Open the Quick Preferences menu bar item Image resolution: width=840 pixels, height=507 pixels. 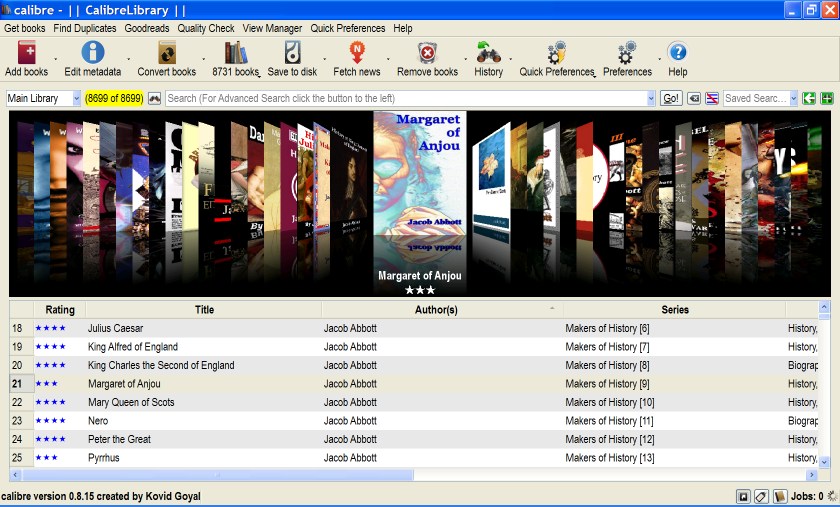[348, 28]
